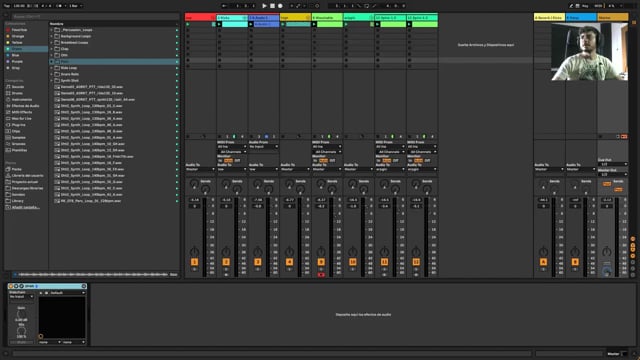This screenshot has height=360, width=640.
Task: Start playback with the transport Play button
Action: pos(264,6)
